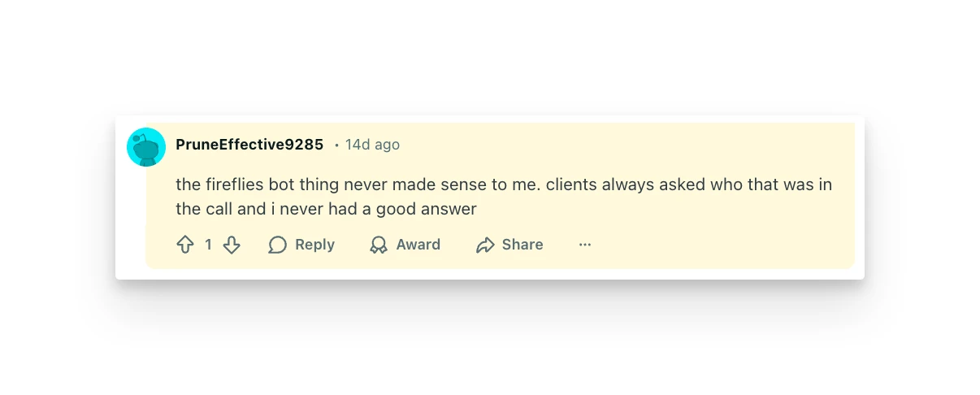The image size is (980, 395).
Task: Open the teal Snoo avatar of PruneEffective9285
Action: [146, 147]
